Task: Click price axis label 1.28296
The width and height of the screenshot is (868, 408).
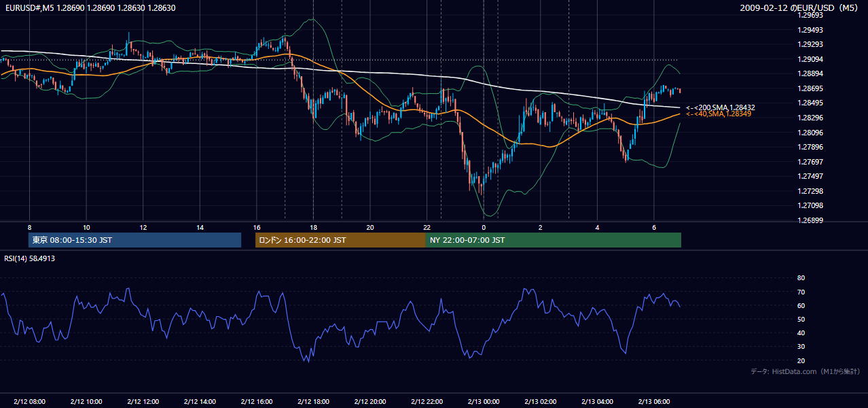Action: [x=810, y=118]
